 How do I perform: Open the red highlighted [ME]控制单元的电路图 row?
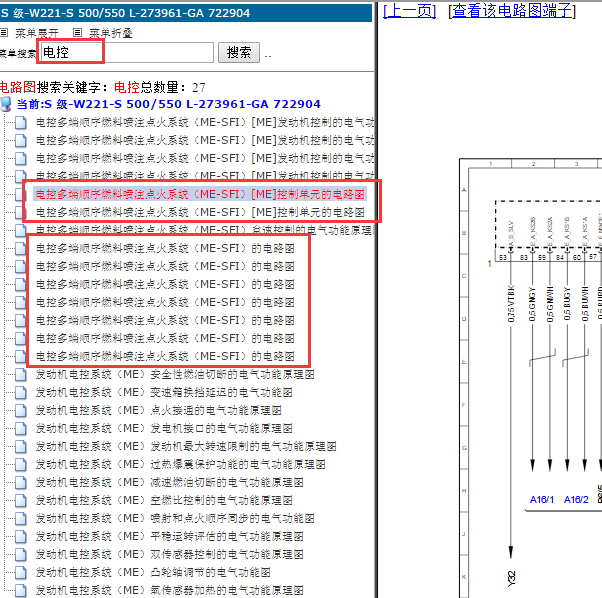[x=200, y=194]
